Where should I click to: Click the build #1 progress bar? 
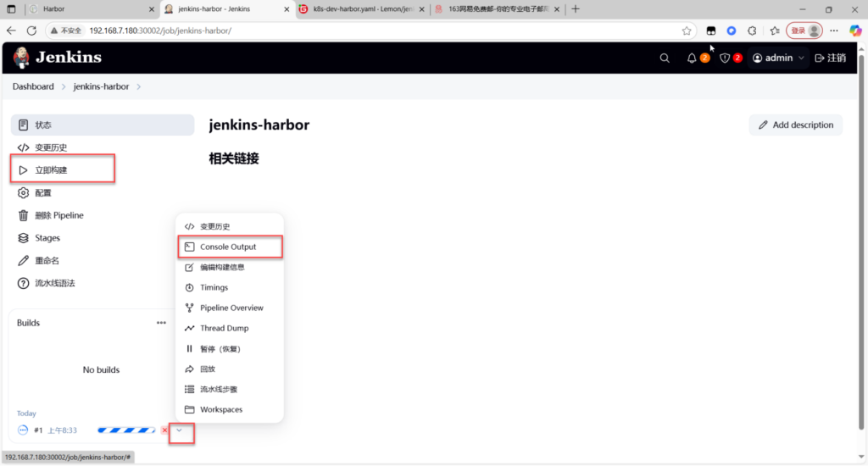pyautogui.click(x=126, y=430)
